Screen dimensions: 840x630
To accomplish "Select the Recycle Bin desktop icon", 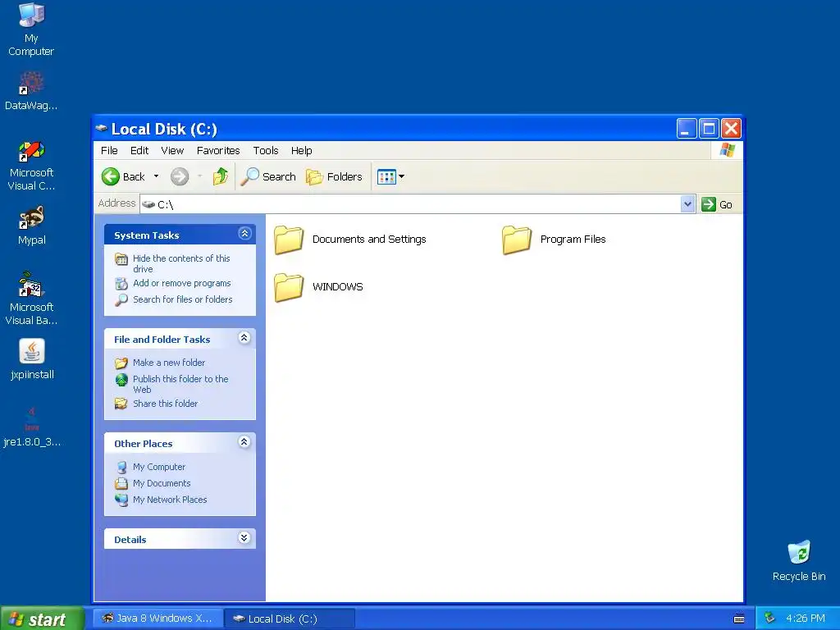I will [799, 561].
